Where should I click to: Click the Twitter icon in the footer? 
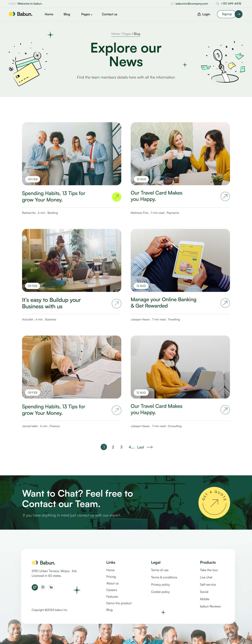pos(35,587)
